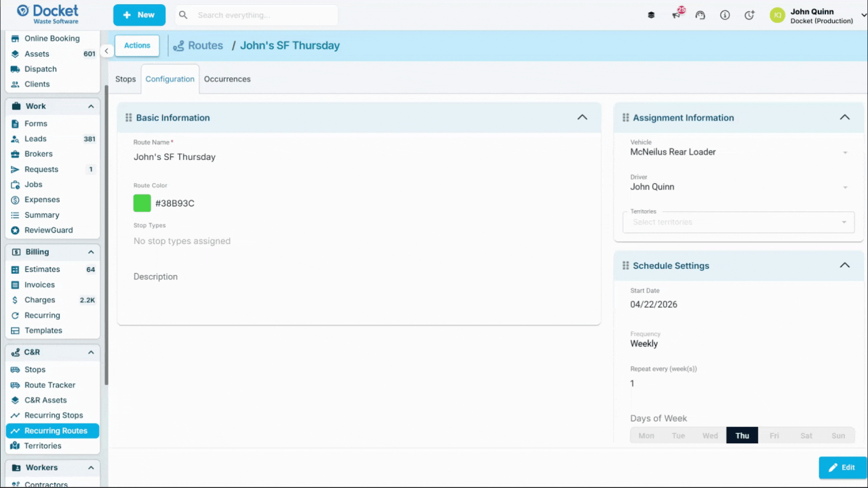Click the Docket Waste Software logo
This screenshot has width=868, height=488.
click(x=47, y=14)
